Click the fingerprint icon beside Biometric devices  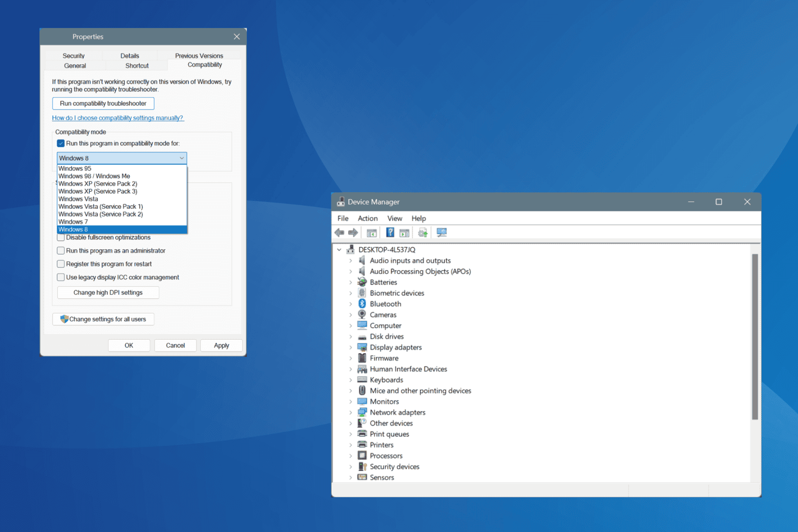(x=362, y=293)
